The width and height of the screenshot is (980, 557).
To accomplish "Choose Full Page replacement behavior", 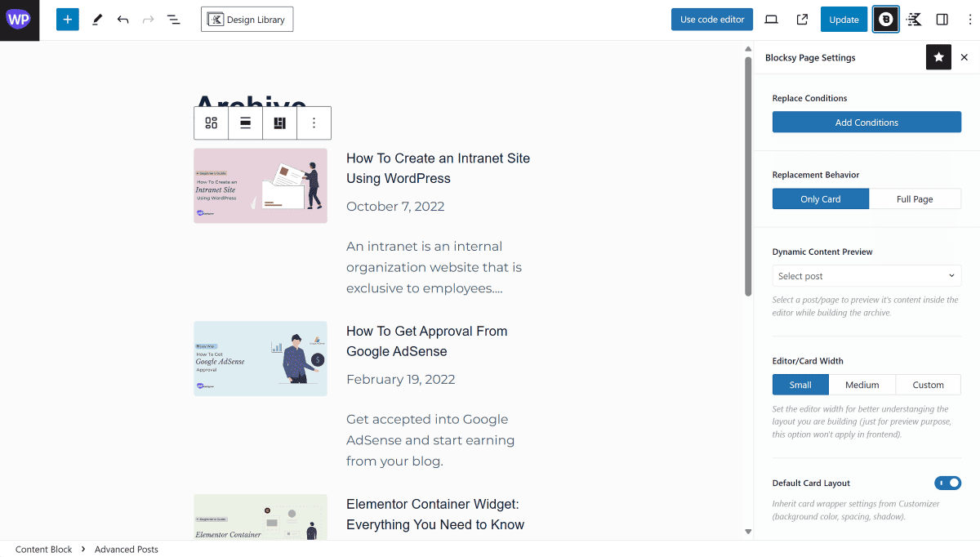I will [x=915, y=199].
